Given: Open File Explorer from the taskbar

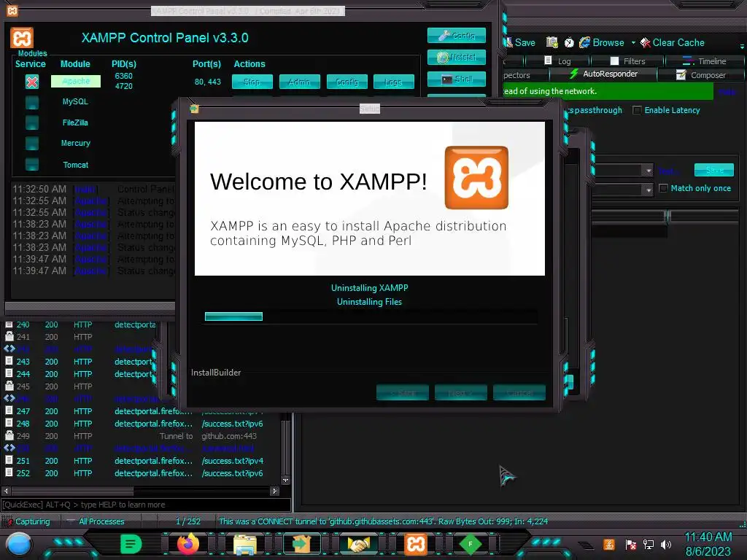Looking at the screenshot, I should (x=245, y=544).
